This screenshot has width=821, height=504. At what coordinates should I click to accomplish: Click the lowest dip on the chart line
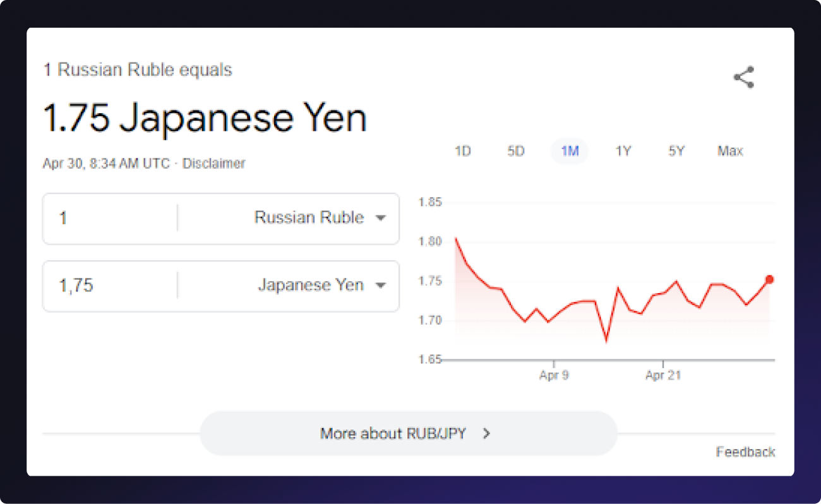tap(606, 340)
